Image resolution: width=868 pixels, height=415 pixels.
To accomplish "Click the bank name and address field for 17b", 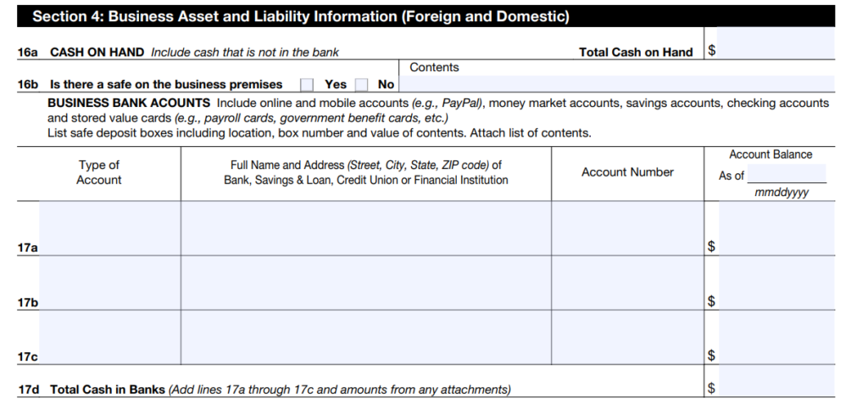I will (365, 283).
